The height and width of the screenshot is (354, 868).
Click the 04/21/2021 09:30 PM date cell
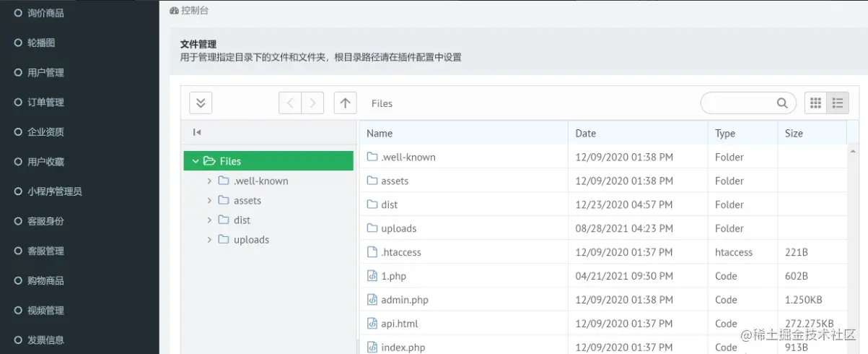624,276
